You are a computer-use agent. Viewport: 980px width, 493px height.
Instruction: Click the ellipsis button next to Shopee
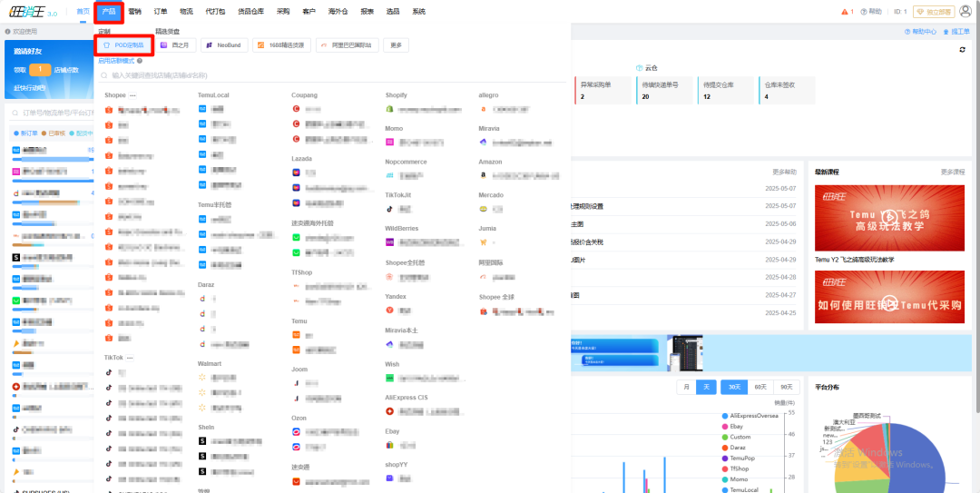[x=132, y=95]
